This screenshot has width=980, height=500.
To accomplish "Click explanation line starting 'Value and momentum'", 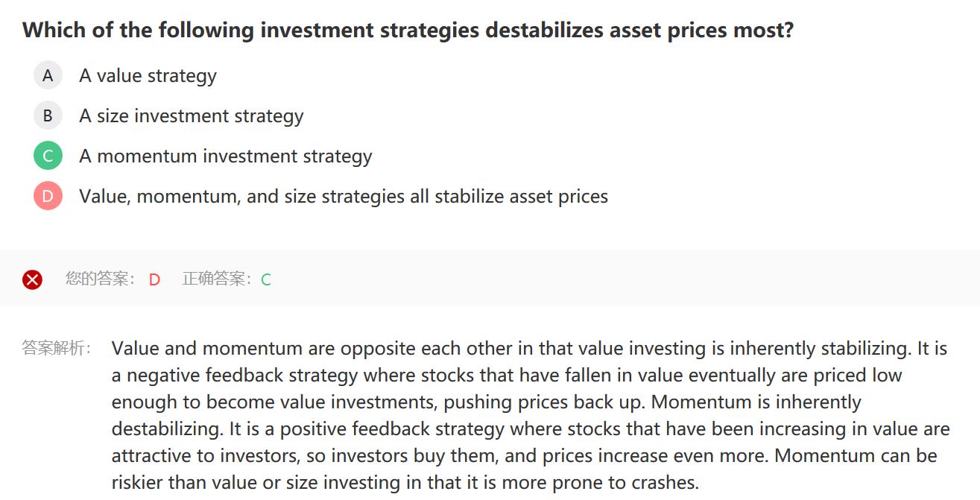I will 529,348.
